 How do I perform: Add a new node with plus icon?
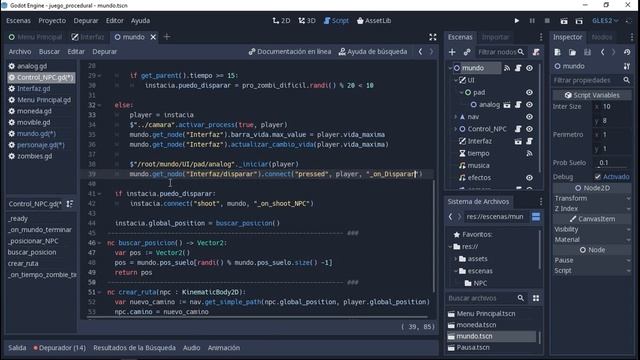tap(452, 52)
